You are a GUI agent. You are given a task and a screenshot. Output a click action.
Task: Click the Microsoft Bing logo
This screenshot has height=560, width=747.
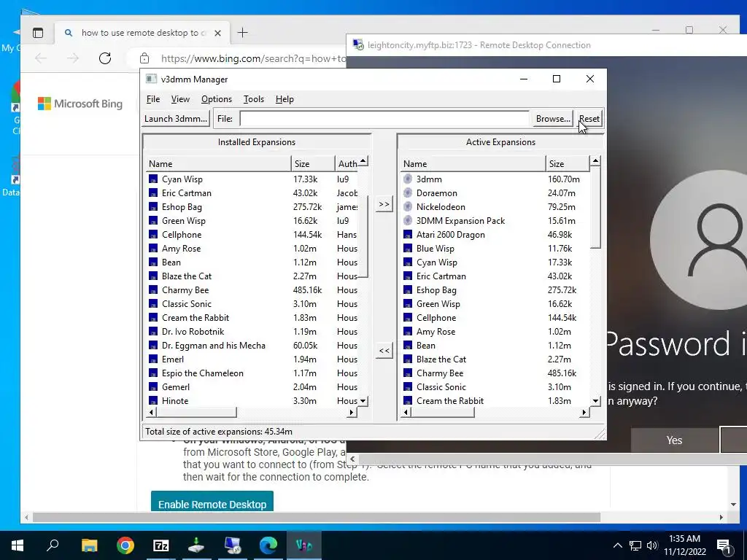point(80,104)
